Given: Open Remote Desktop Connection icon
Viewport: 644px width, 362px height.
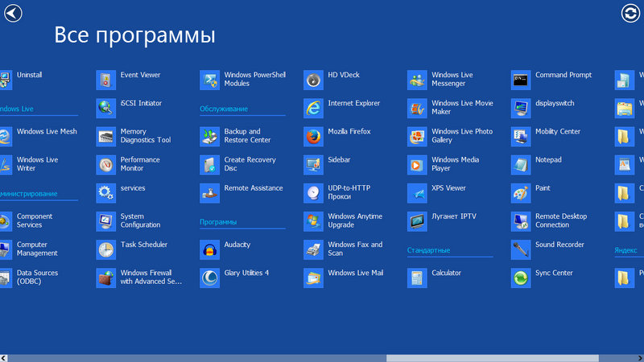Looking at the screenshot, I should pos(521,222).
